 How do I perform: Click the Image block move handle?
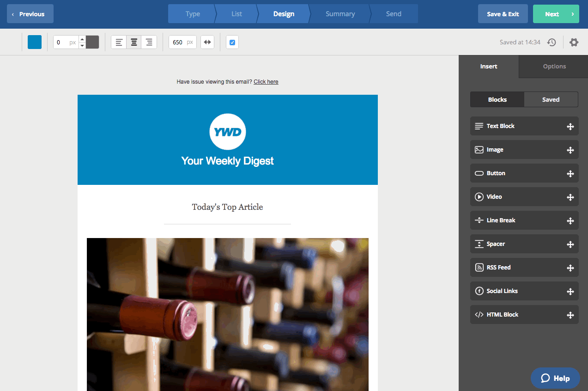(570, 150)
